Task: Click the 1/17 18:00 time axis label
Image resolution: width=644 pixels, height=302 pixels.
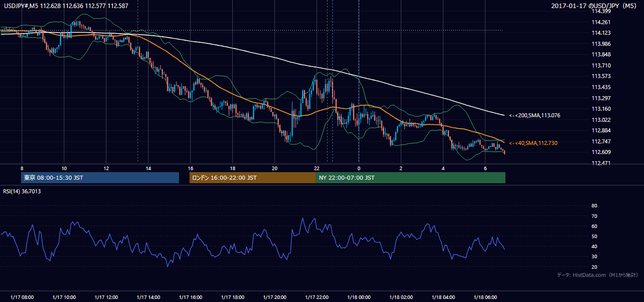Action: (x=232, y=297)
